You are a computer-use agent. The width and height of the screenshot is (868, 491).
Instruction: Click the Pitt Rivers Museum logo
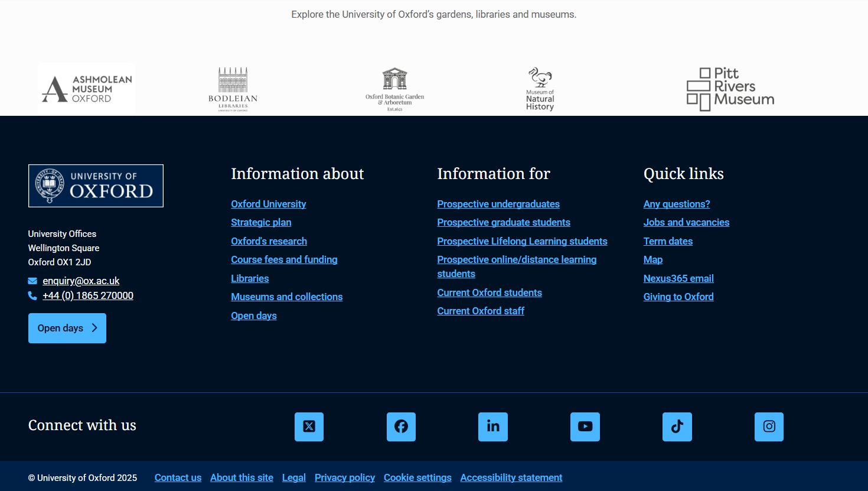coord(730,89)
